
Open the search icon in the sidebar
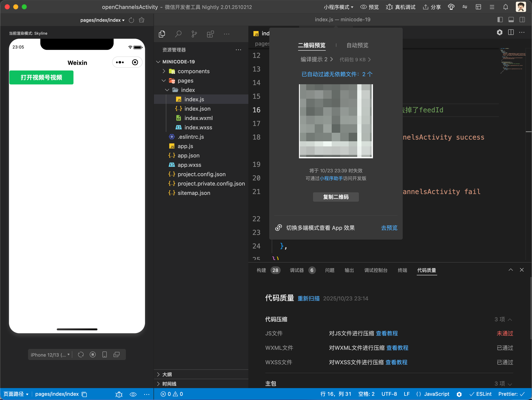[x=178, y=34]
